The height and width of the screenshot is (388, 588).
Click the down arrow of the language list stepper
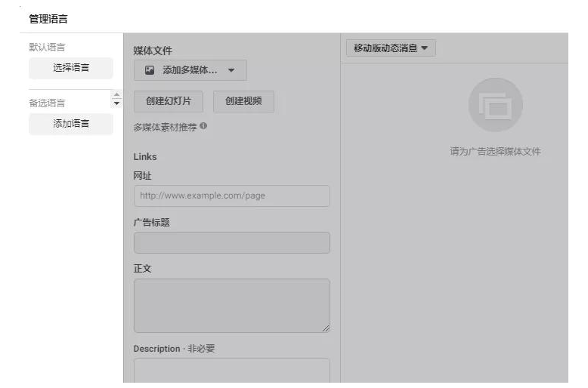(x=116, y=103)
